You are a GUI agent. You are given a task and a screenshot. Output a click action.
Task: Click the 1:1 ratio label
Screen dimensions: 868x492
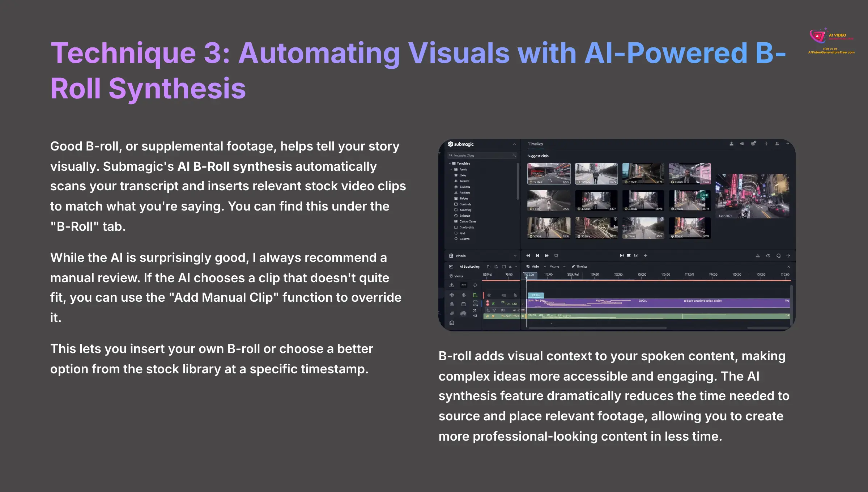tap(636, 255)
